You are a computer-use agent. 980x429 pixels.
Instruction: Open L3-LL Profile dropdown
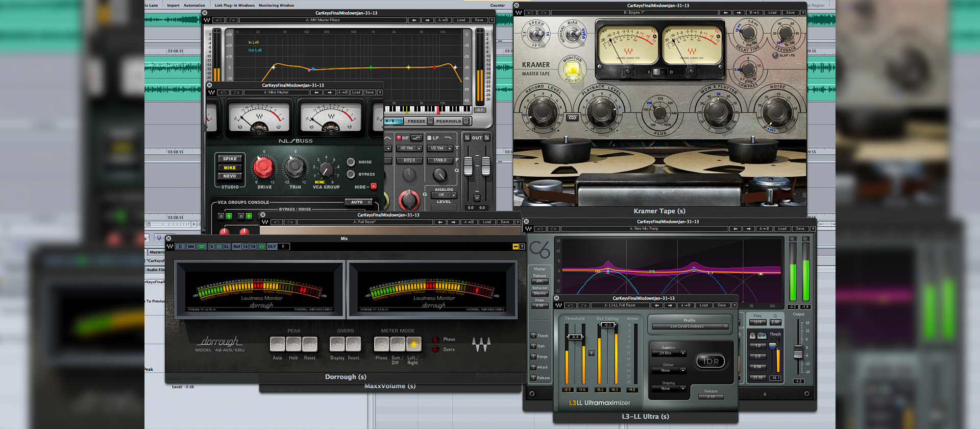click(690, 326)
